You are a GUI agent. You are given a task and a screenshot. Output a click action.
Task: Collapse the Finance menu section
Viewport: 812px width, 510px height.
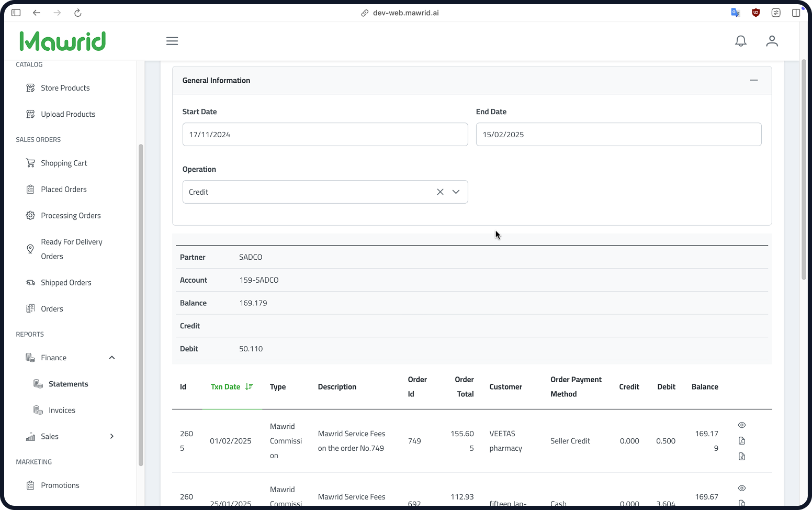coord(111,358)
